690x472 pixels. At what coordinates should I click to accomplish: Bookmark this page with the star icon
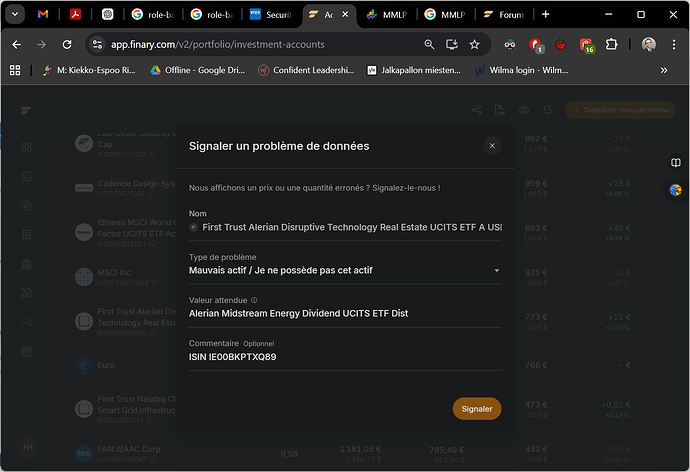(x=474, y=44)
